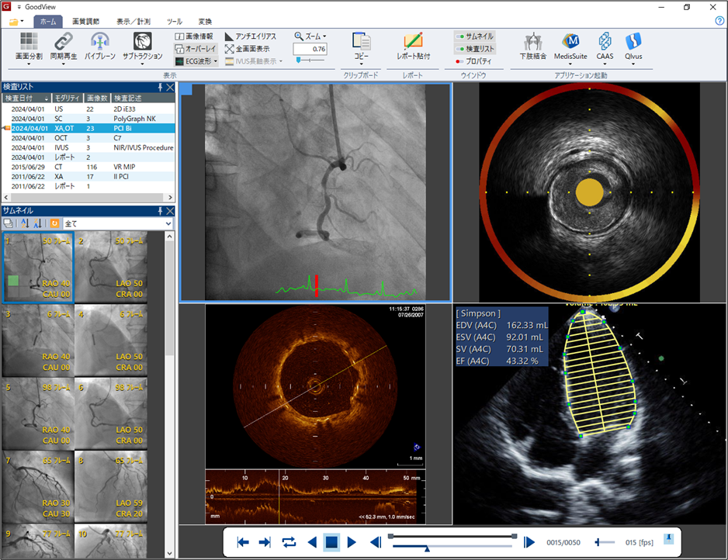Toggle the サムネイル thumbnail panel visibility
Screen dimensions: 728x560
[x=474, y=36]
